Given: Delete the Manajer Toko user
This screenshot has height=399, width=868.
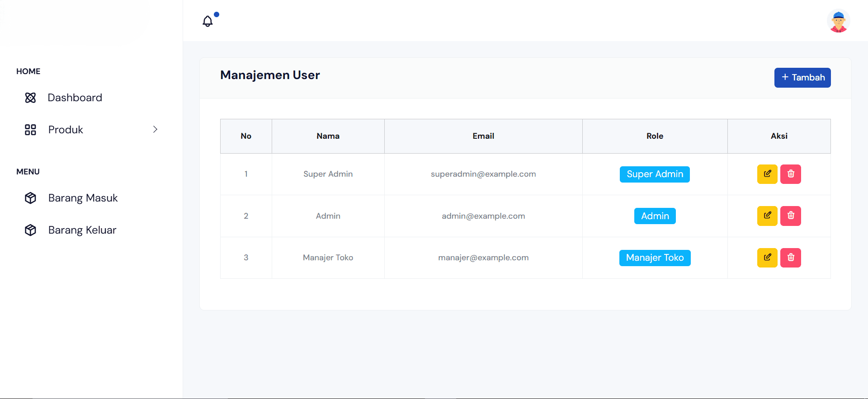Looking at the screenshot, I should click(x=791, y=258).
